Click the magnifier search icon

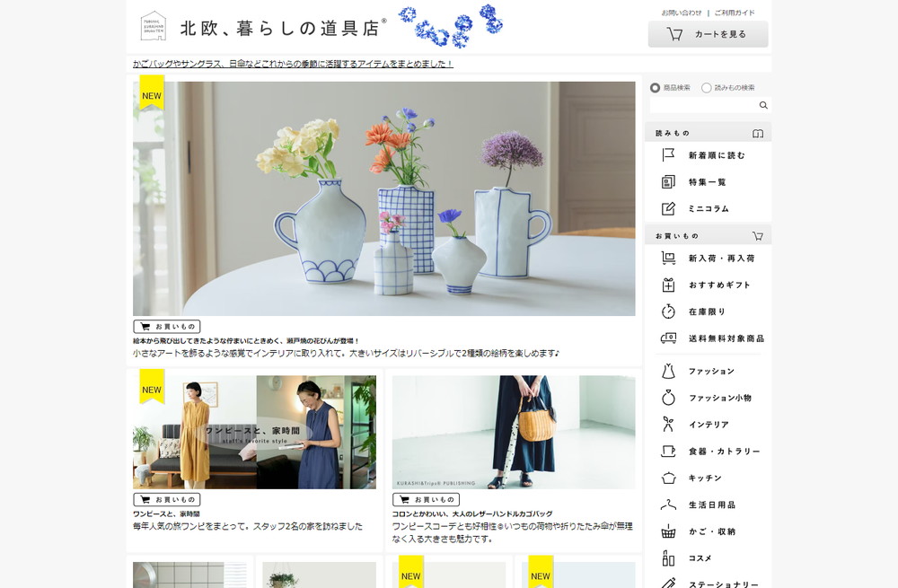[x=763, y=105]
